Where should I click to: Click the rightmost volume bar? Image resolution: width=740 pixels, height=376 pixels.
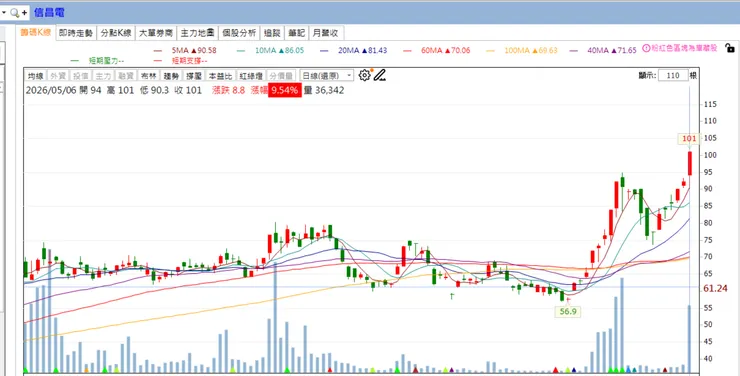pos(689,339)
